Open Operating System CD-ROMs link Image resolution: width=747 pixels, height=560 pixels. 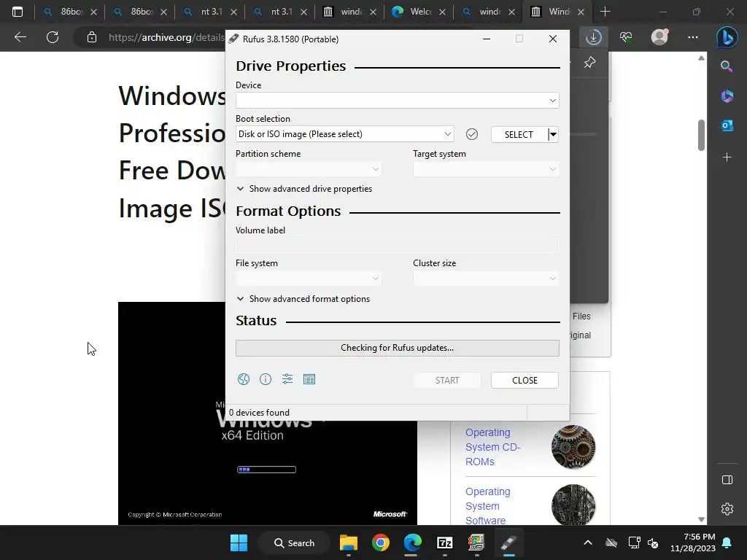493,447
